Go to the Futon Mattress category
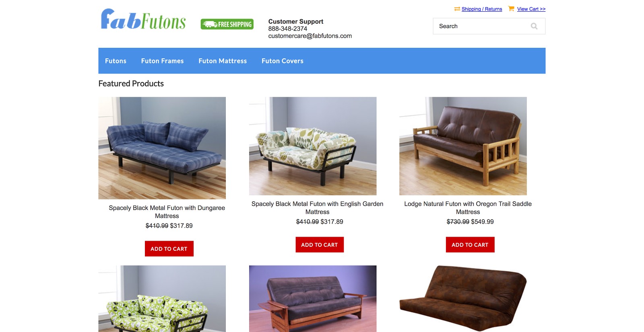The width and height of the screenshot is (644, 332). coord(223,61)
